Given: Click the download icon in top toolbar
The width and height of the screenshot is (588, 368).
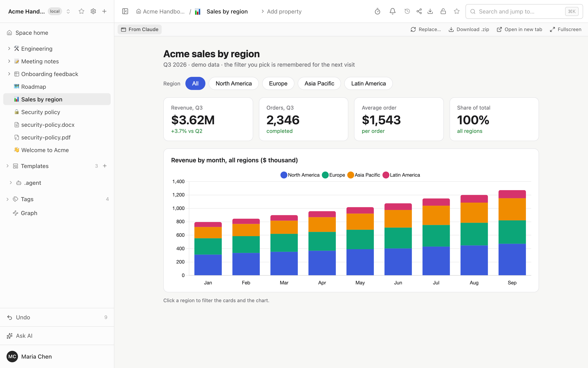Looking at the screenshot, I should coord(430,11).
